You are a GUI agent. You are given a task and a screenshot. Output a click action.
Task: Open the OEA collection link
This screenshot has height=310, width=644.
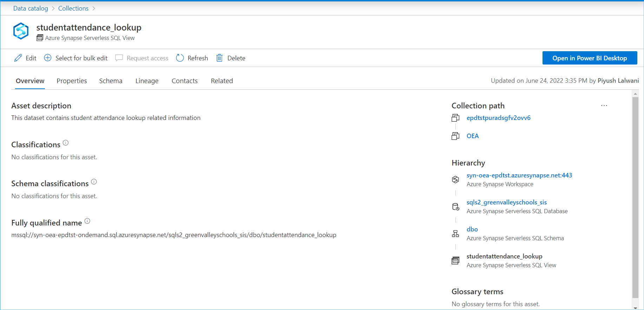click(x=473, y=136)
